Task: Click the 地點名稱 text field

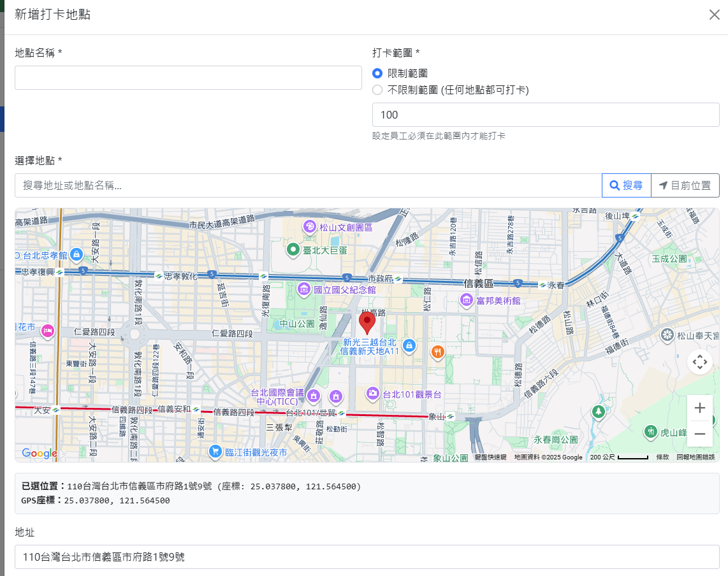Action: 188,78
